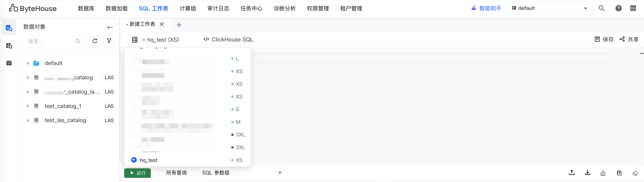Click the LAS tag on test_las_catalog

click(109, 120)
